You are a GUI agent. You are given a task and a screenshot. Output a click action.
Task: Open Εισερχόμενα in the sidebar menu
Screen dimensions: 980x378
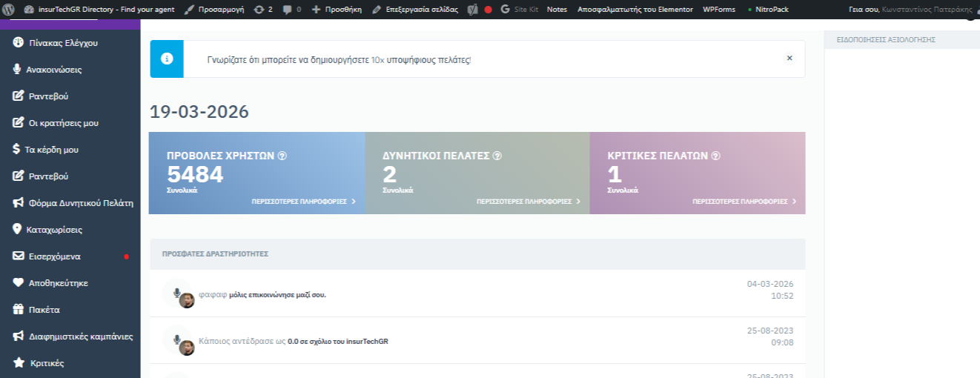(54, 256)
